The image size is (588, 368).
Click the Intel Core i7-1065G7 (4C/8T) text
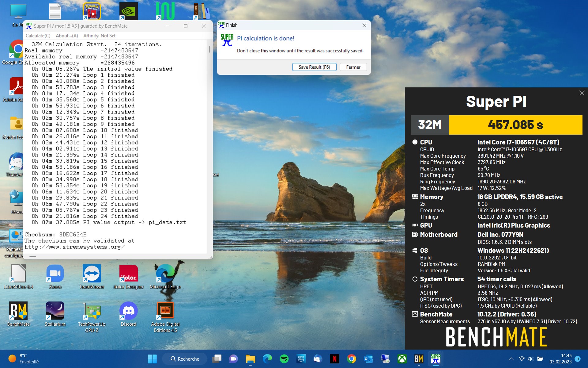click(518, 142)
